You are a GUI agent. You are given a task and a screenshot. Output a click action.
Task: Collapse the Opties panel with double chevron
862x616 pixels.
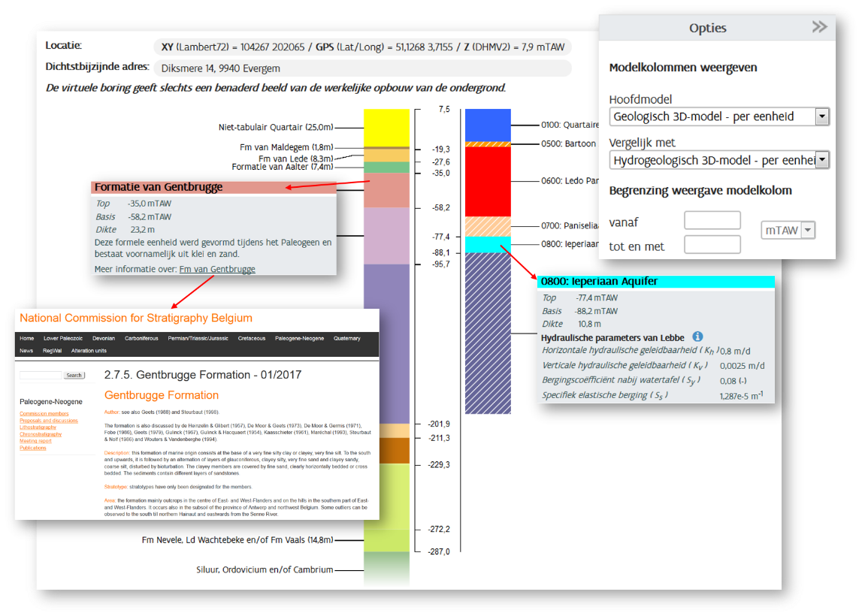[818, 27]
